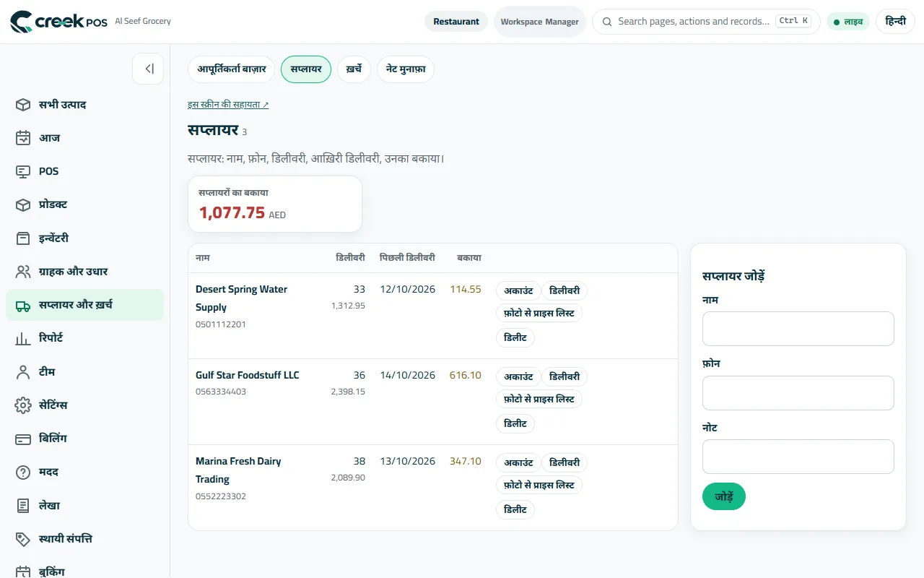This screenshot has height=578, width=924.
Task: Click डिलीवरी for Desert Spring Water Supply
Action: pos(565,290)
